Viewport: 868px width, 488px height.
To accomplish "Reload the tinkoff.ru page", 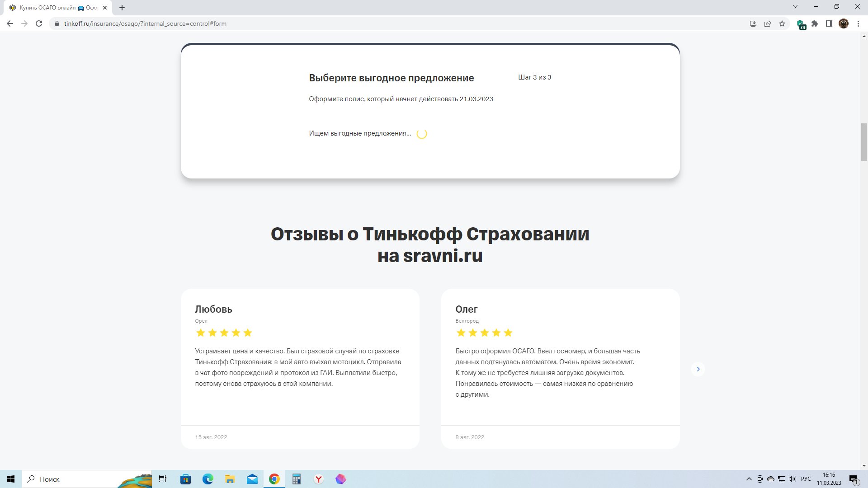I will (39, 23).
